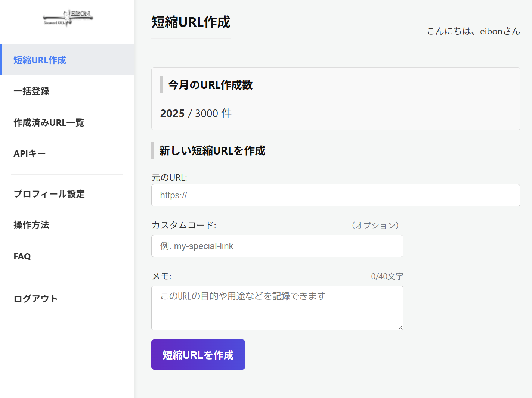Select APIキー in the sidebar
This screenshot has height=398, width=532.
29,153
